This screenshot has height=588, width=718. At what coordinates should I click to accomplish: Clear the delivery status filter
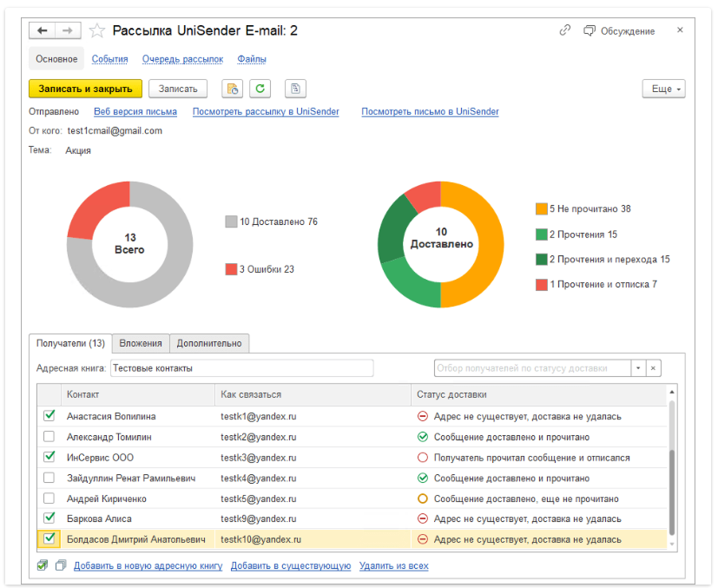[x=654, y=368]
